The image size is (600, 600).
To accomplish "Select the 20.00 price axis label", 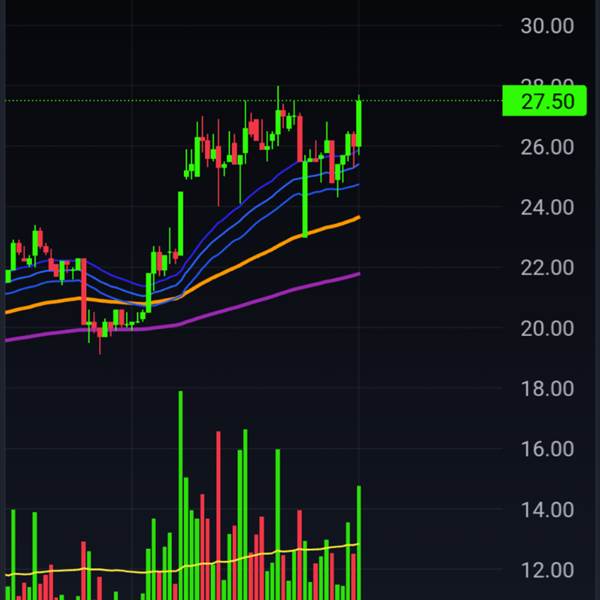I will point(547,329).
